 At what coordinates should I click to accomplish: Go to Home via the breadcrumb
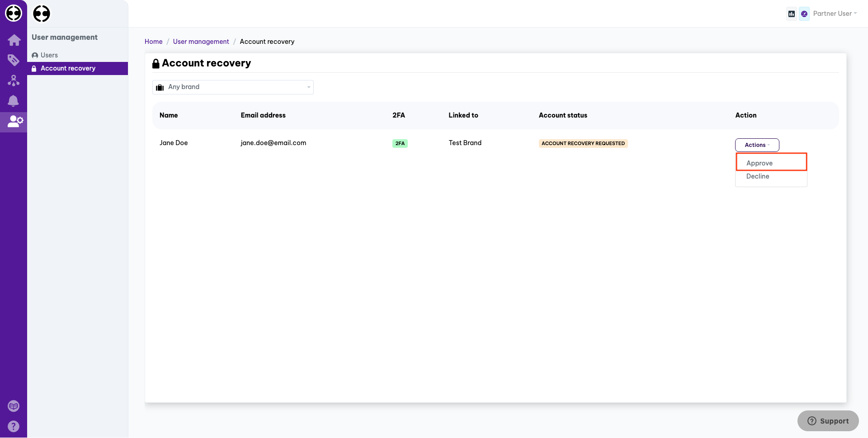tap(154, 42)
